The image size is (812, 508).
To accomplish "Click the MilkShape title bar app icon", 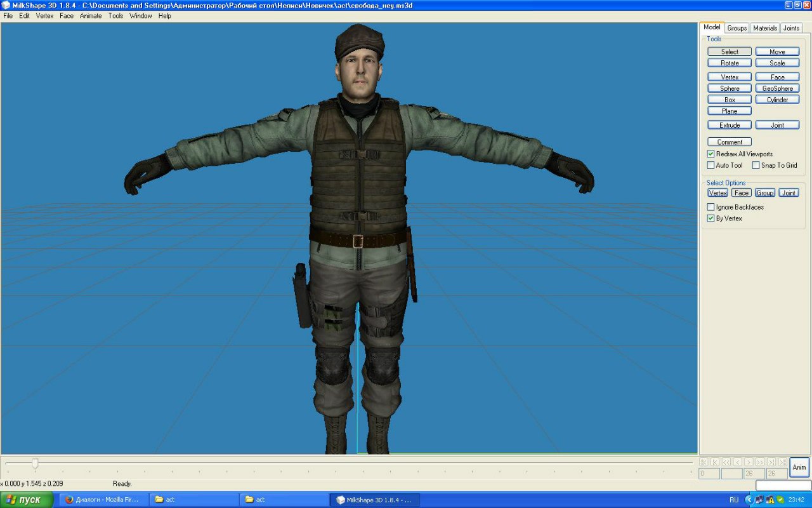I will point(6,5).
